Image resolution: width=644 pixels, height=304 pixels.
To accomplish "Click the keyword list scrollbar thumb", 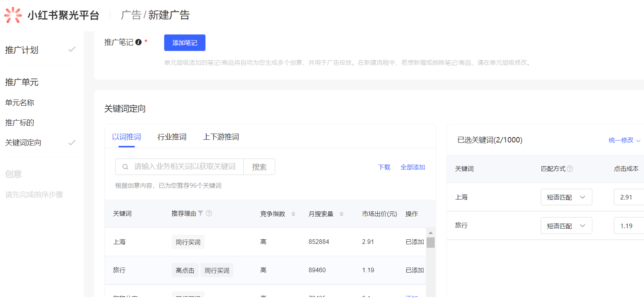I will (430, 243).
